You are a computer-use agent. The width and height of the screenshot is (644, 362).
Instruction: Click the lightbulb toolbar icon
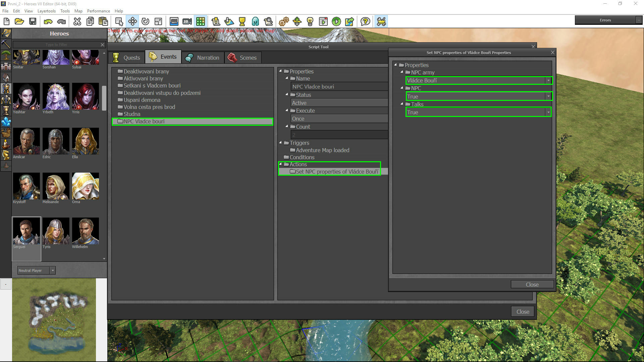[x=310, y=22]
